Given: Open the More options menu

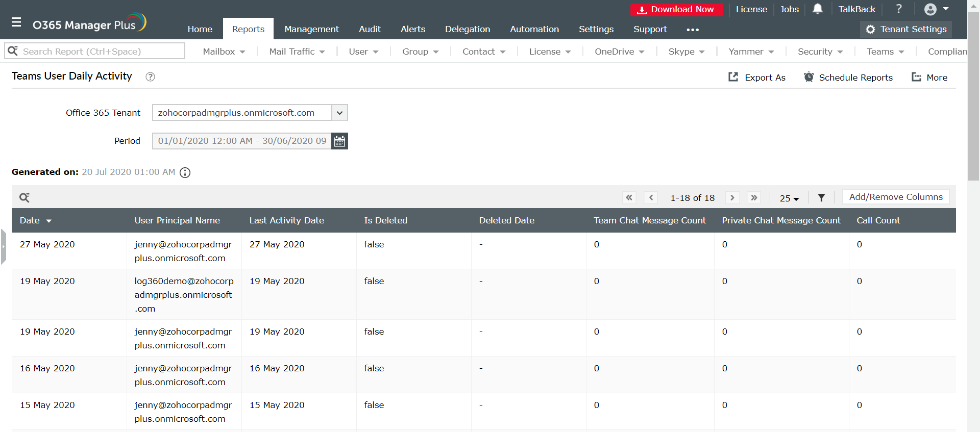Looking at the screenshot, I should click(x=929, y=77).
